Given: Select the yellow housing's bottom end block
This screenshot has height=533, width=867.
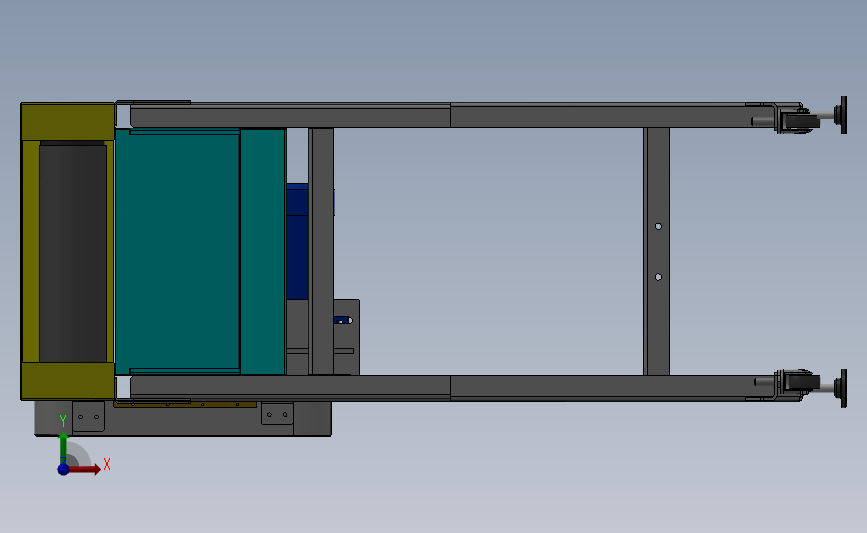Looking at the screenshot, I should pos(68,380).
